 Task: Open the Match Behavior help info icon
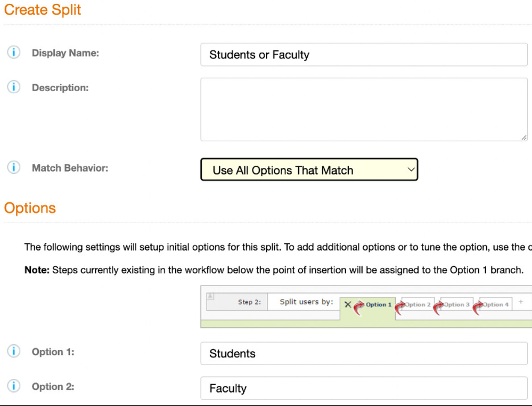[13, 168]
